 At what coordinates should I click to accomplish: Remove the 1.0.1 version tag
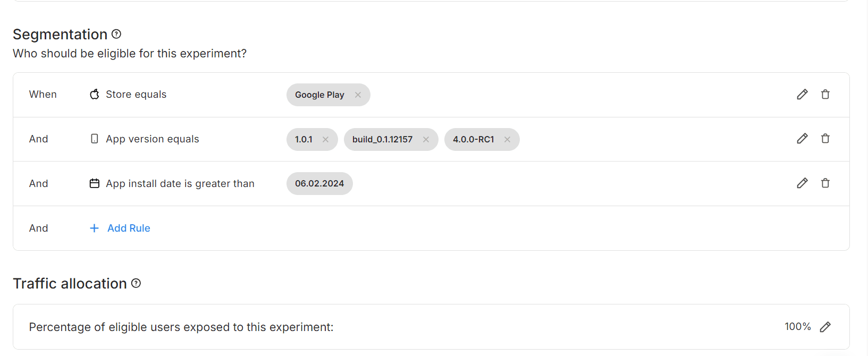pyautogui.click(x=326, y=139)
